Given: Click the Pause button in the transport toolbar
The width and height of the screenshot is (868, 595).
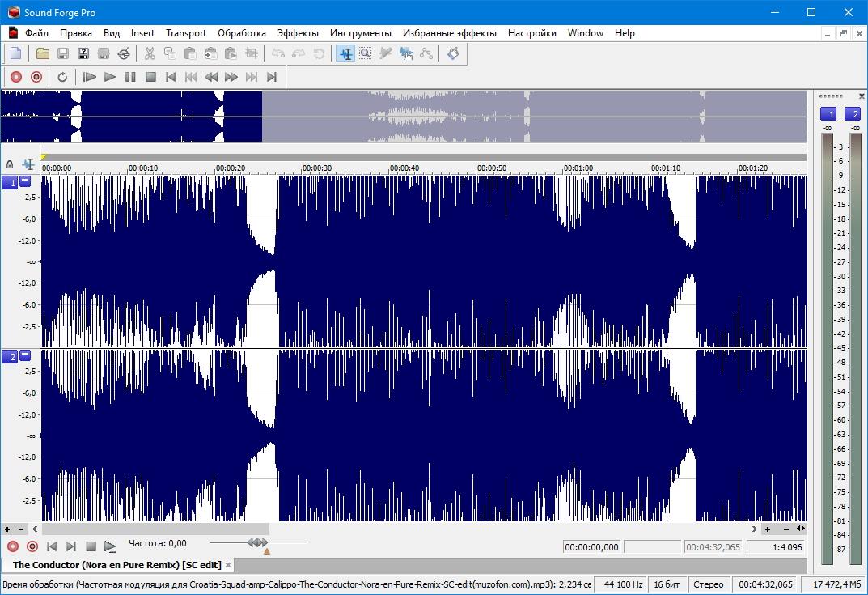Looking at the screenshot, I should click(130, 77).
